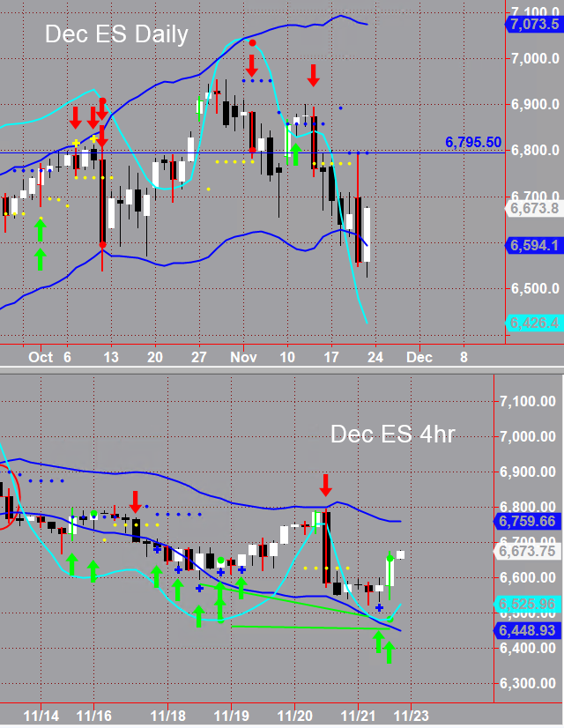Click the red dot at the Oct 10 candle low
Viewport: 564px width, 728px height.
point(103,244)
